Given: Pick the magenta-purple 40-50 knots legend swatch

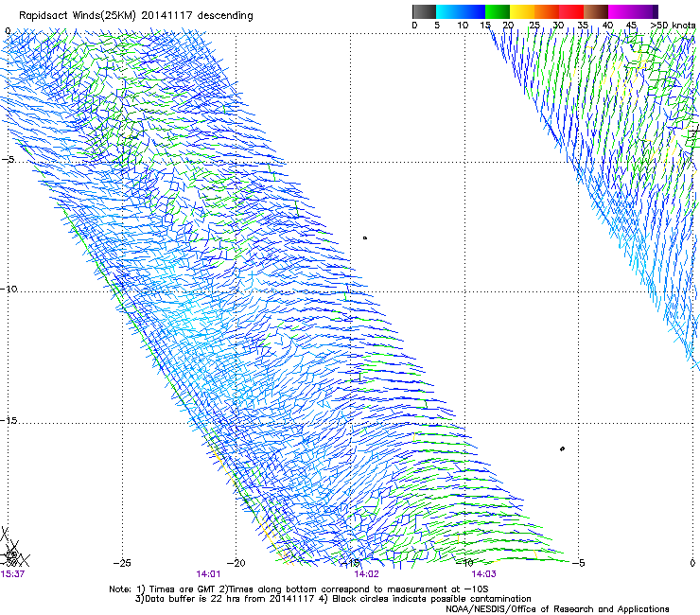Looking at the screenshot, I should point(633,11).
